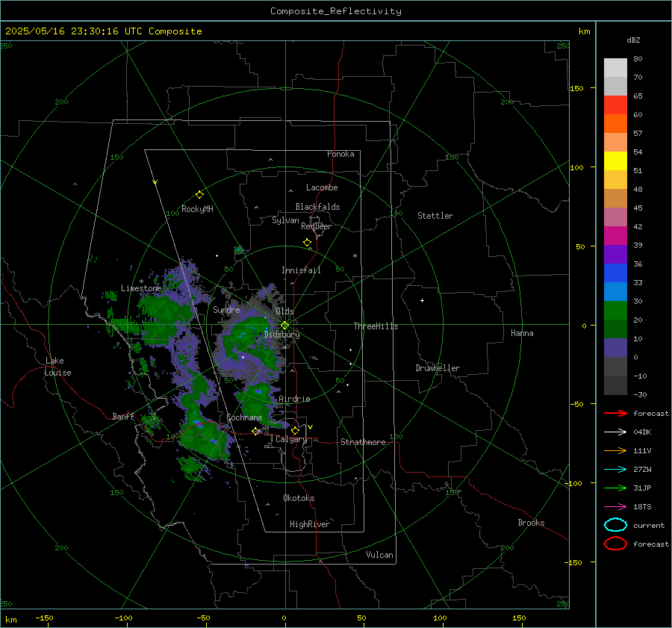The height and width of the screenshot is (628, 672).
Task: Pick the red 60-65 dBZ color swatch
Action: (615, 105)
